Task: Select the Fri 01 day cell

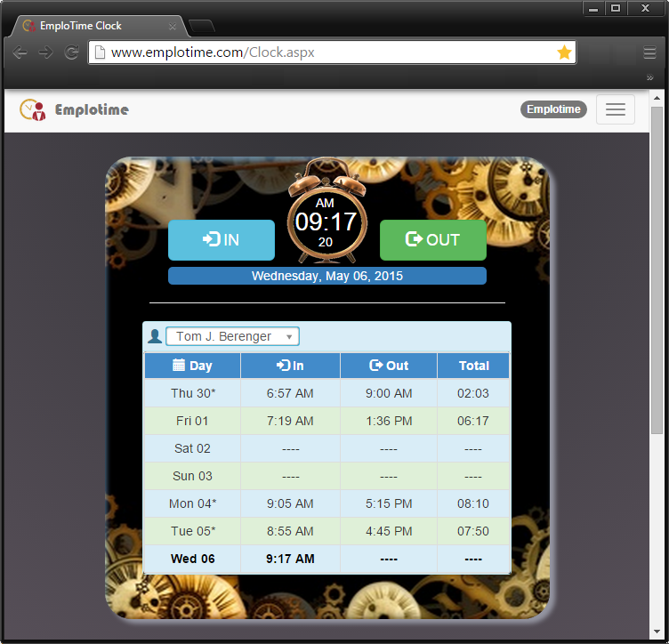Action: pos(192,421)
